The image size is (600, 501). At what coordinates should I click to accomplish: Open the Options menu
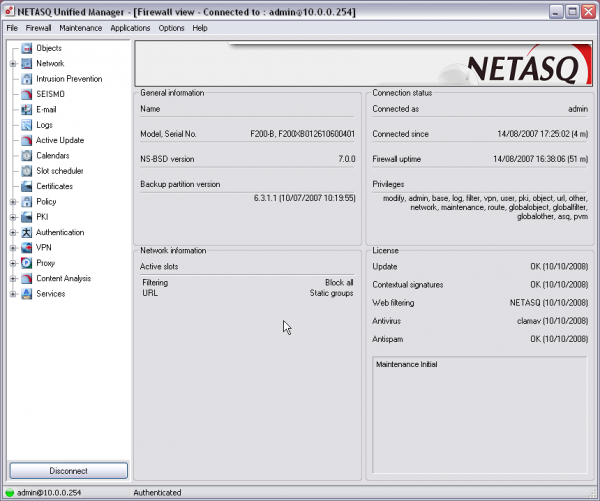171,28
